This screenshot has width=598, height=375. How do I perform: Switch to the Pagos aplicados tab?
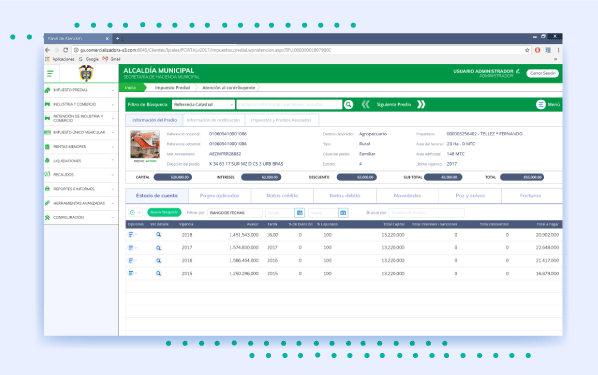point(220,196)
